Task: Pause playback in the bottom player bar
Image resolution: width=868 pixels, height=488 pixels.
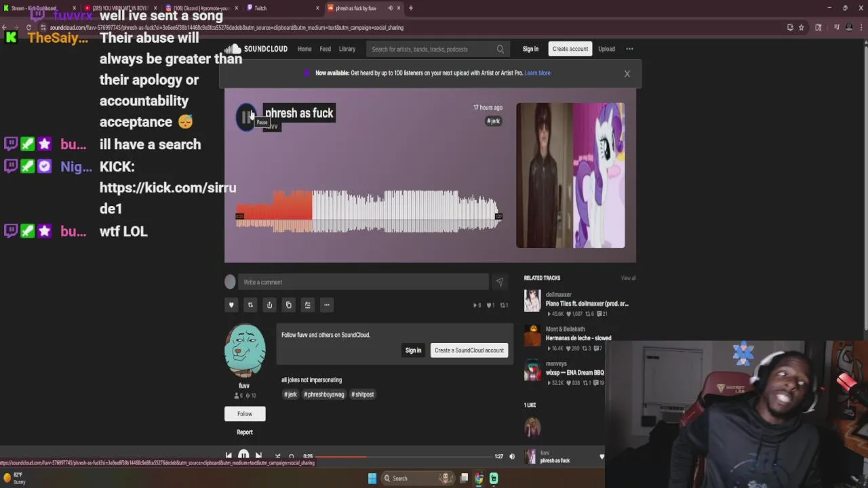Action: [x=243, y=456]
